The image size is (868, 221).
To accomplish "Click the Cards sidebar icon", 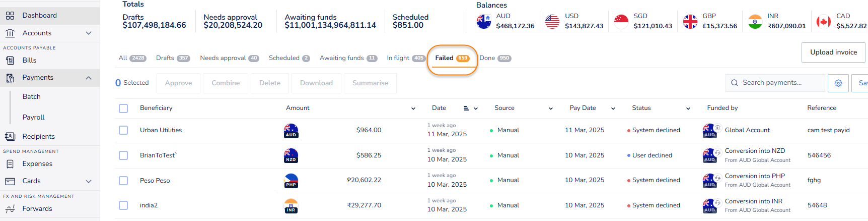I will point(10,181).
